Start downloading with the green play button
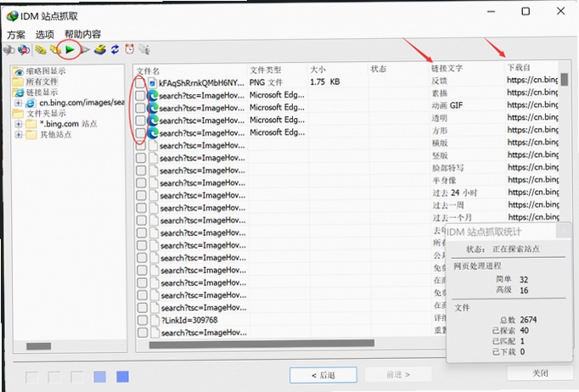The height and width of the screenshot is (392, 579). (x=70, y=49)
